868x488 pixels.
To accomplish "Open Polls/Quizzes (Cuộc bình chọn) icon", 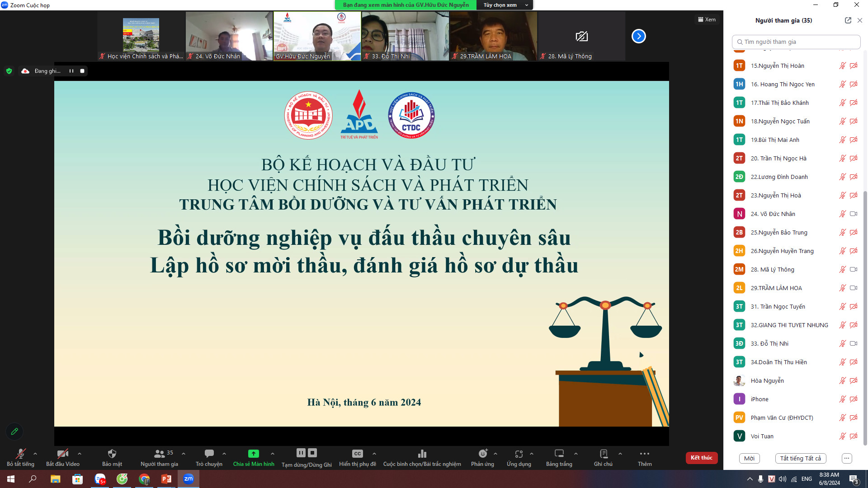I will point(422,454).
